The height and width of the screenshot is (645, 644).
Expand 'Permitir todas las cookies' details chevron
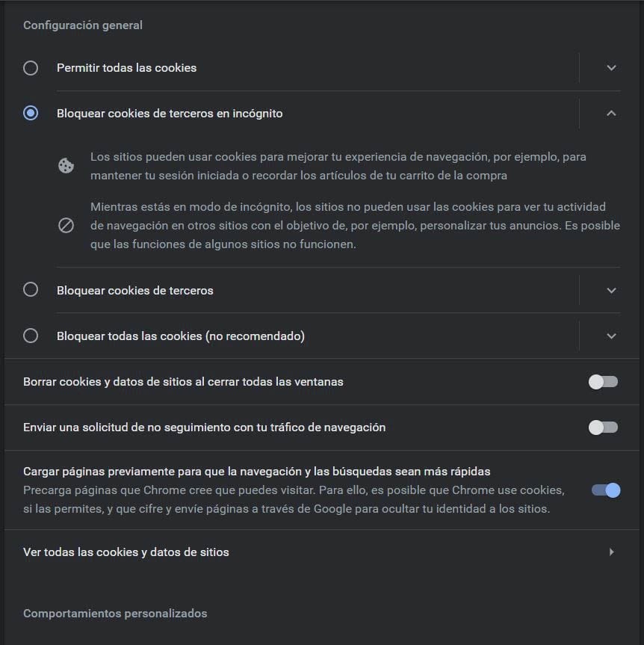click(x=611, y=68)
